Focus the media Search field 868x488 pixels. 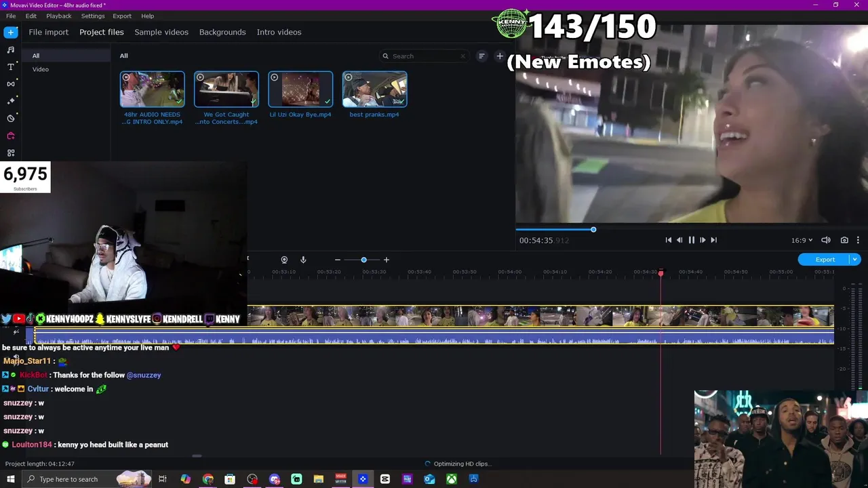[x=424, y=56]
